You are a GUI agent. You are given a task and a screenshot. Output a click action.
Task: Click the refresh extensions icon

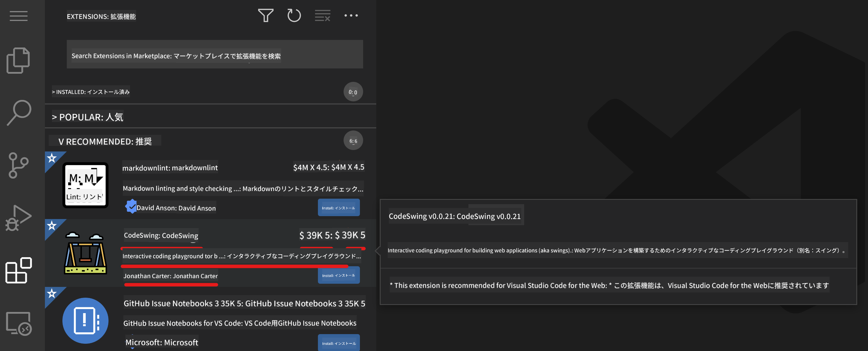pos(294,15)
